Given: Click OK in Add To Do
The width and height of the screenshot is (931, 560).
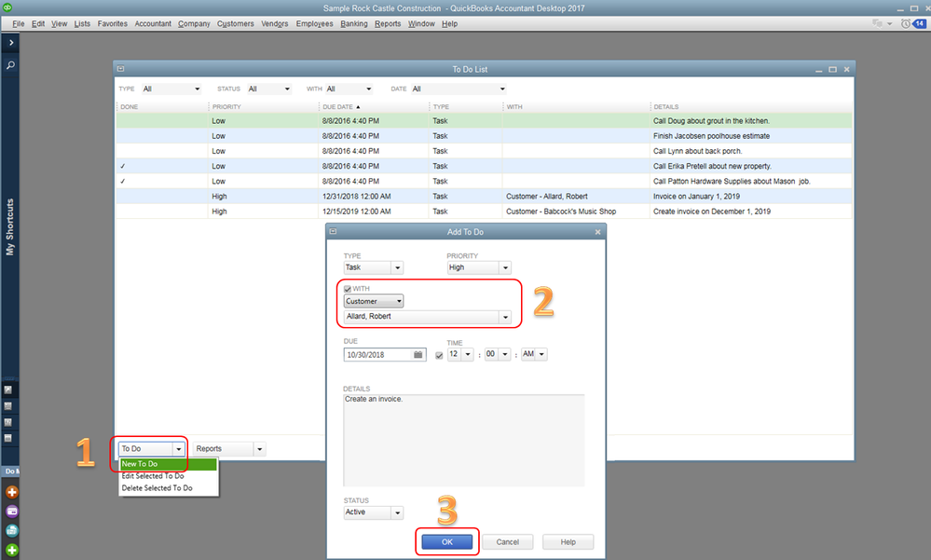Looking at the screenshot, I should point(447,542).
